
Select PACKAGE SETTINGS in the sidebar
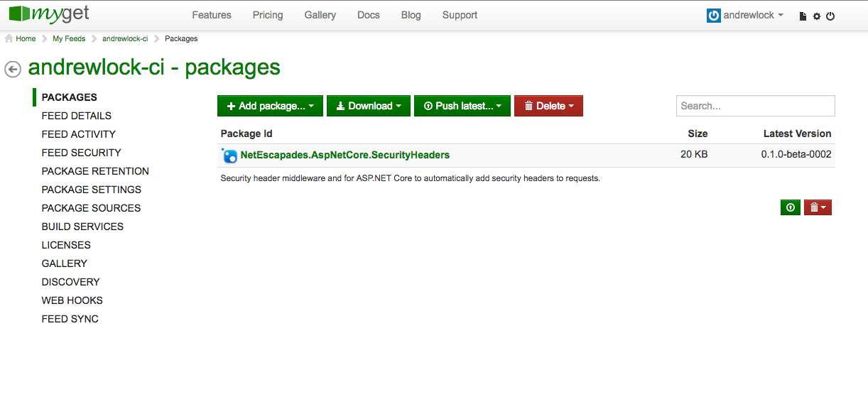(92, 190)
